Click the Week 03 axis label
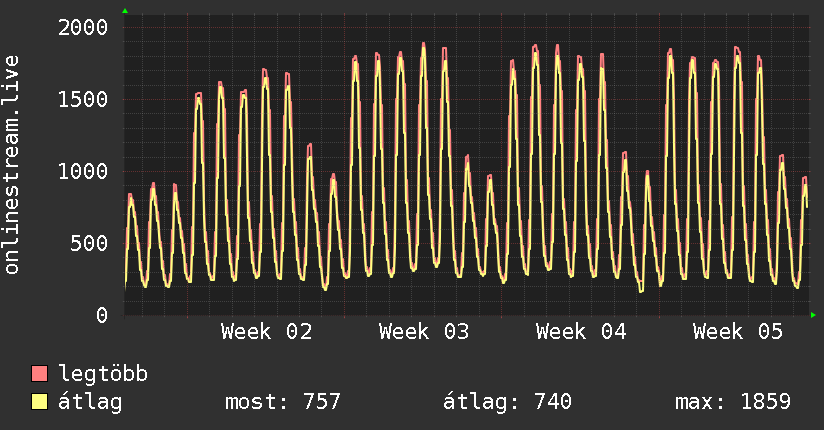 click(x=424, y=332)
